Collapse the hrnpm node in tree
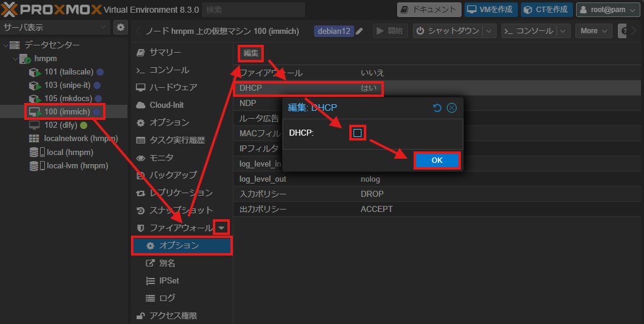Viewport: 644px width, 324px height. [x=16, y=59]
